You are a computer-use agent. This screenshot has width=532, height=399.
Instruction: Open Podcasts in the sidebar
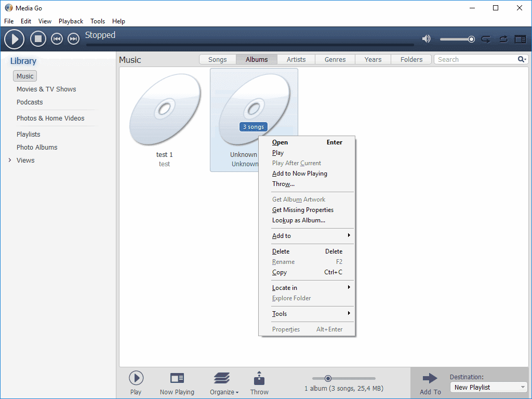pos(30,102)
